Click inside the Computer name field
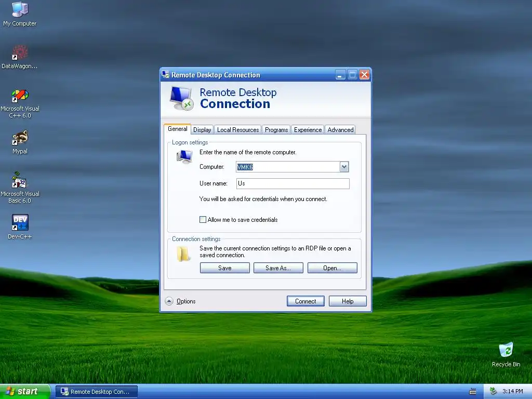 (x=288, y=167)
